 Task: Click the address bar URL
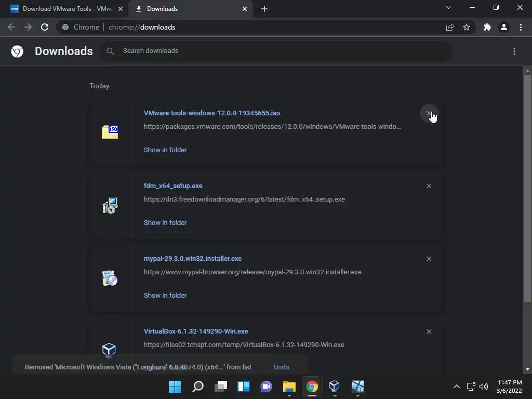coord(142,27)
